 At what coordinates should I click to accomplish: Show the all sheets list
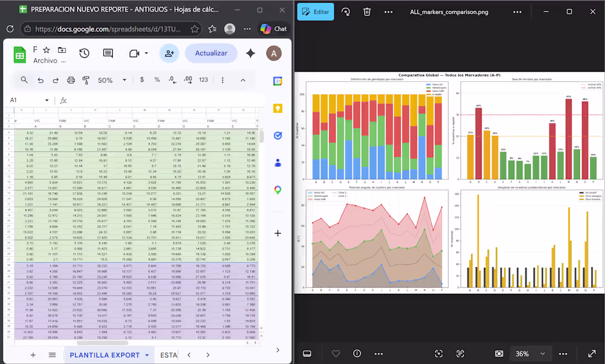point(52,355)
